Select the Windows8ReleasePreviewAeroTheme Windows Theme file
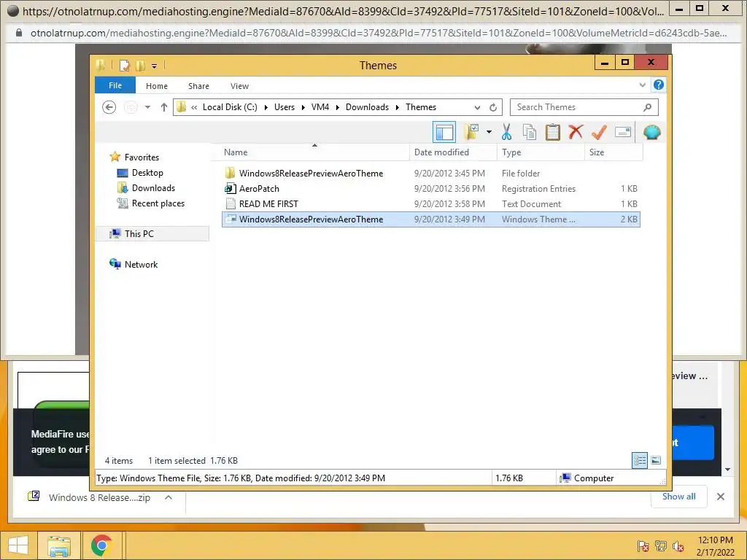The height and width of the screenshot is (560, 747). point(430,219)
